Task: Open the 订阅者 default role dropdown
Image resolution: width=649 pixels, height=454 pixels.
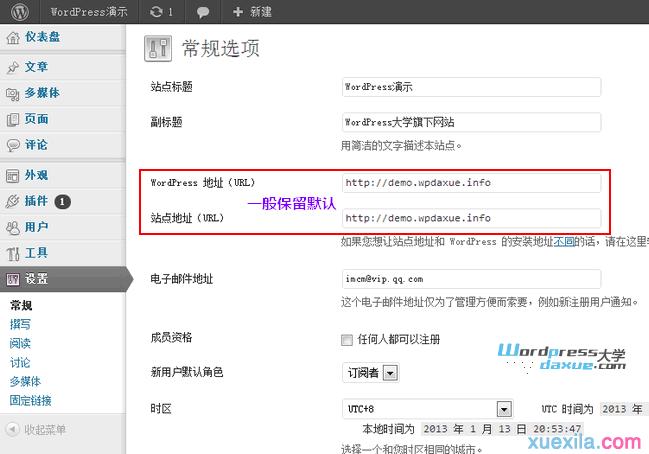Action: [370, 372]
